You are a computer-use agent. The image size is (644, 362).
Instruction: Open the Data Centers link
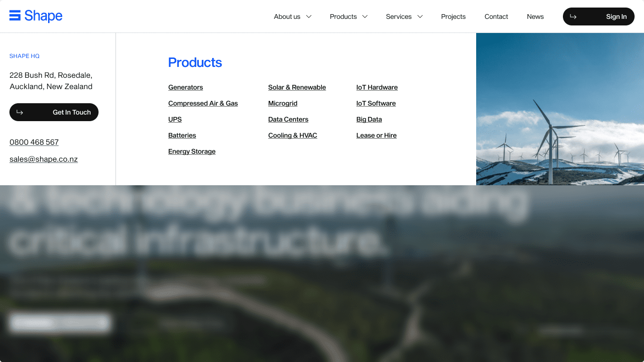288,119
